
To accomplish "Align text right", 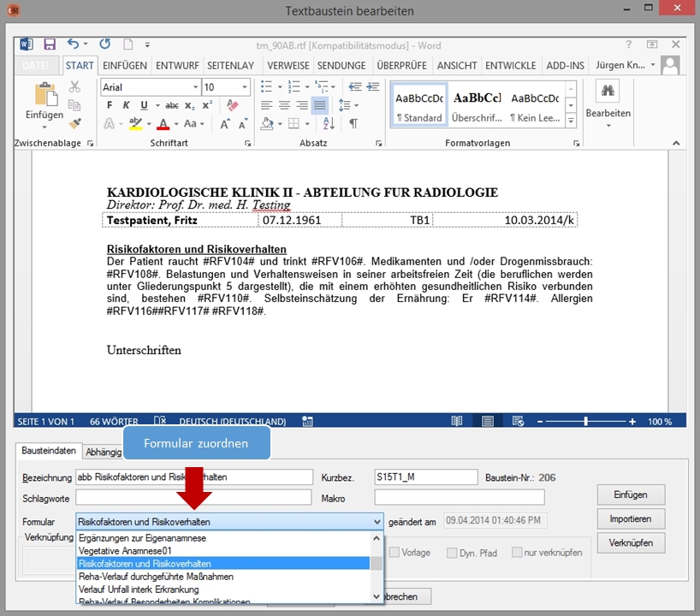I will click(302, 105).
